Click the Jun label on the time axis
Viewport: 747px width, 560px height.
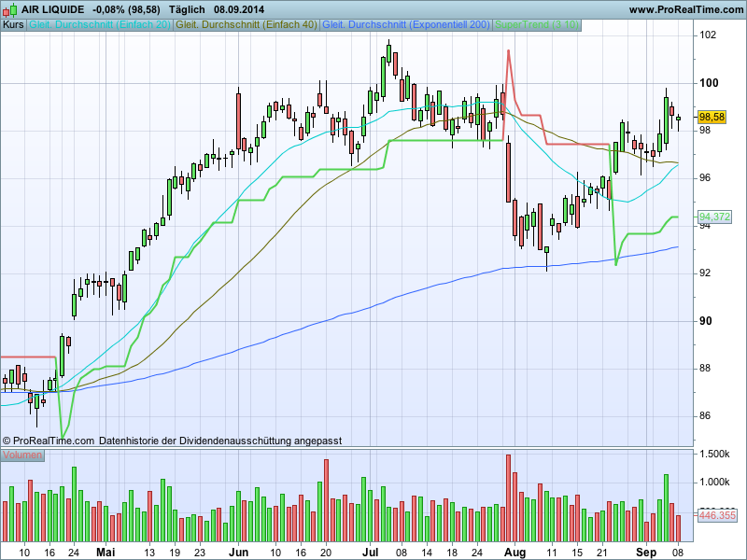pyautogui.click(x=239, y=553)
